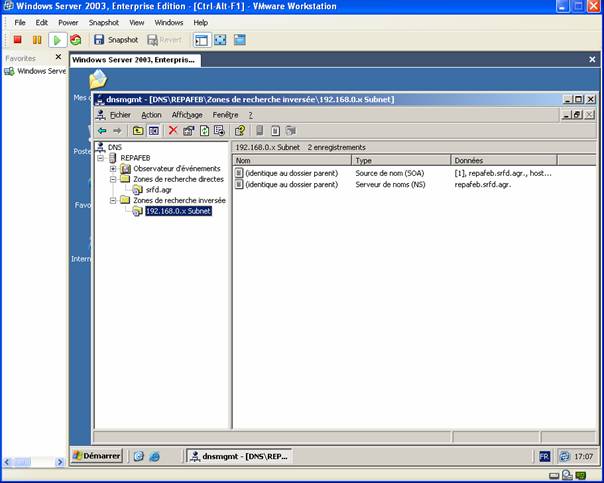Viewport: 604px width, 483px height.
Task: Close the VM tab with the white X
Action: (x=592, y=59)
